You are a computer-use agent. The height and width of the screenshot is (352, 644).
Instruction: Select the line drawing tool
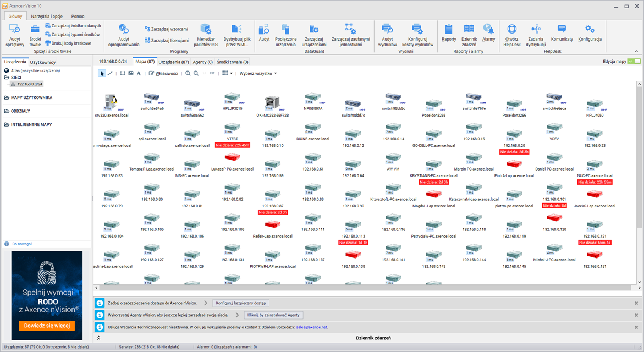coord(110,73)
